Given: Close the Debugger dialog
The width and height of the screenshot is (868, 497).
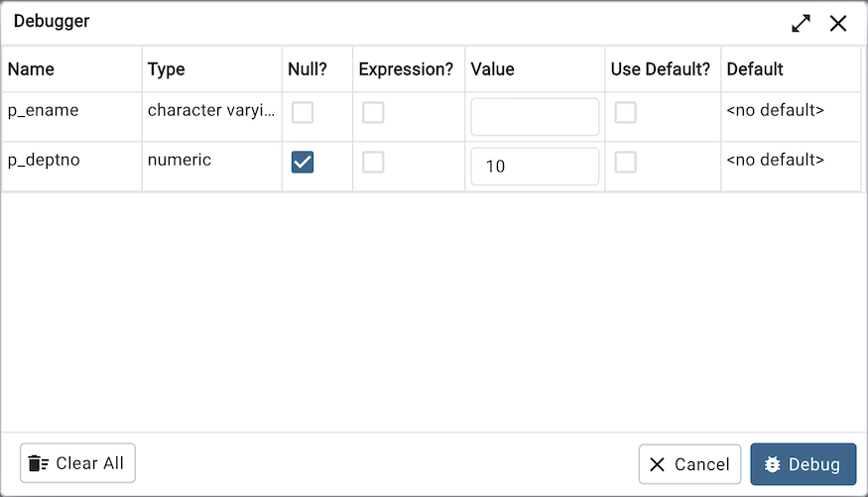Looking at the screenshot, I should (838, 23).
